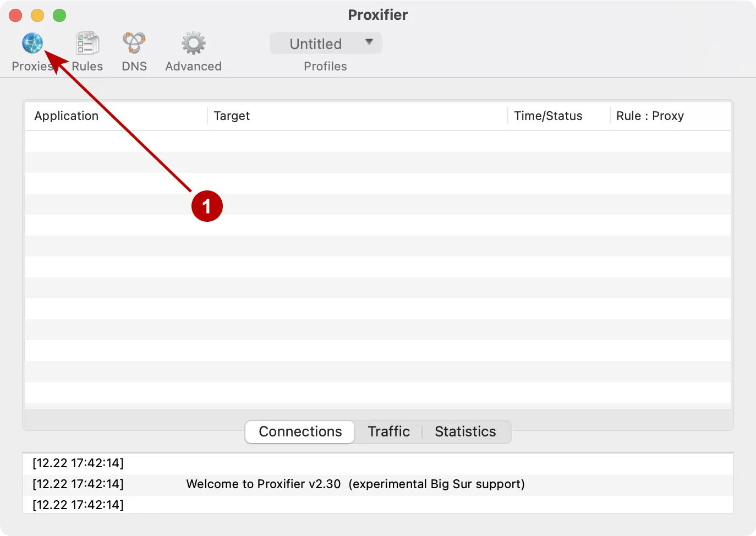This screenshot has width=756, height=536.
Task: Click the DNS network icon
Action: (x=134, y=42)
